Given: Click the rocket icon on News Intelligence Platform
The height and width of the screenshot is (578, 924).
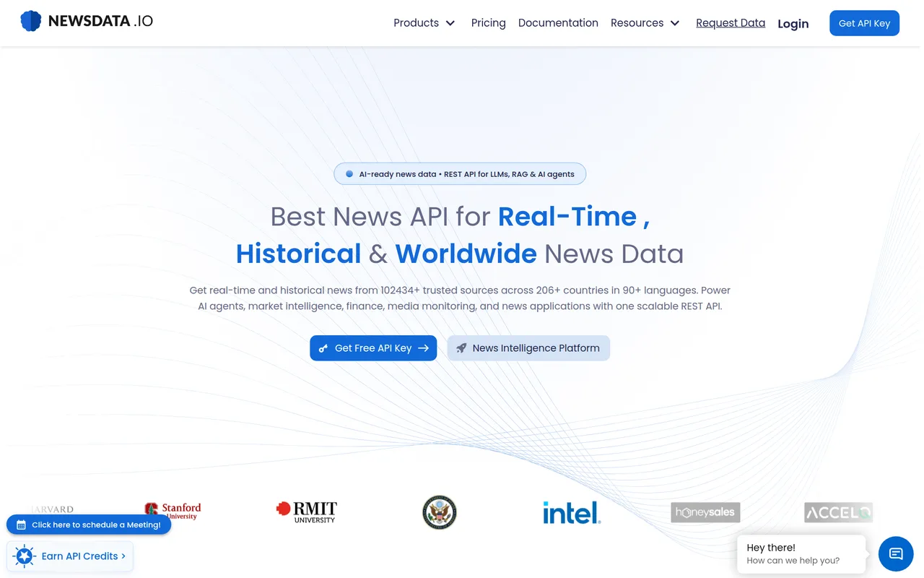Looking at the screenshot, I should pos(461,348).
